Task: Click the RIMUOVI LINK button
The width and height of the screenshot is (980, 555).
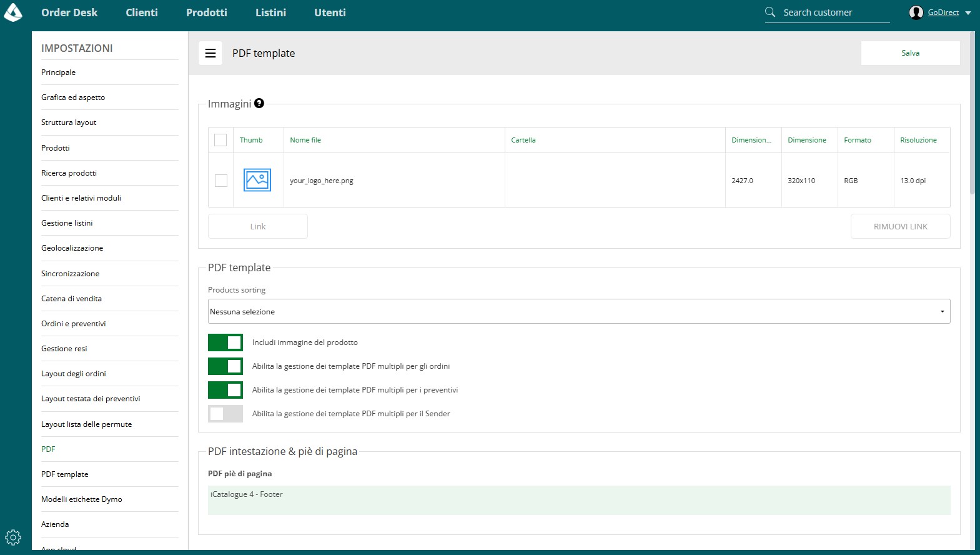Action: [x=901, y=226]
